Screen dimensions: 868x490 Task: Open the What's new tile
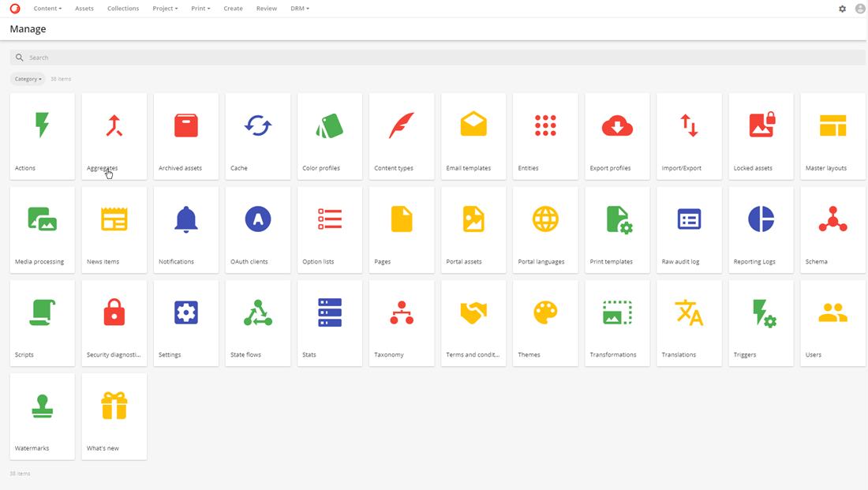[x=114, y=406]
